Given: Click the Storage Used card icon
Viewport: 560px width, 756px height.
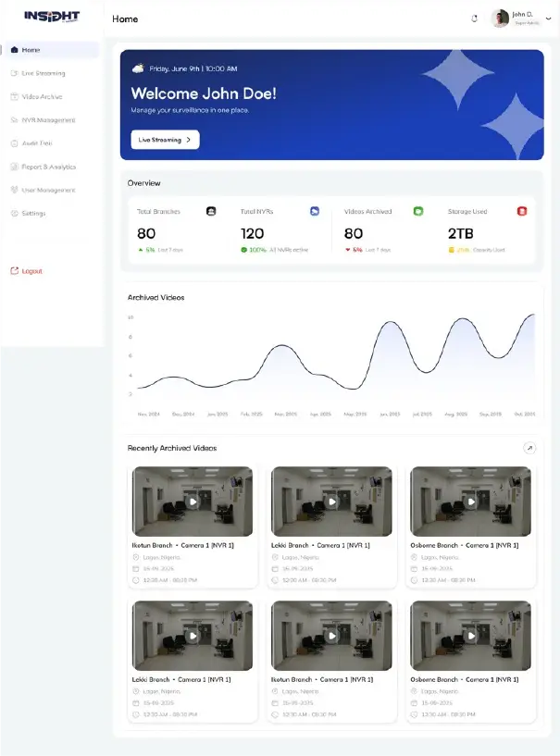Looking at the screenshot, I should click(522, 211).
